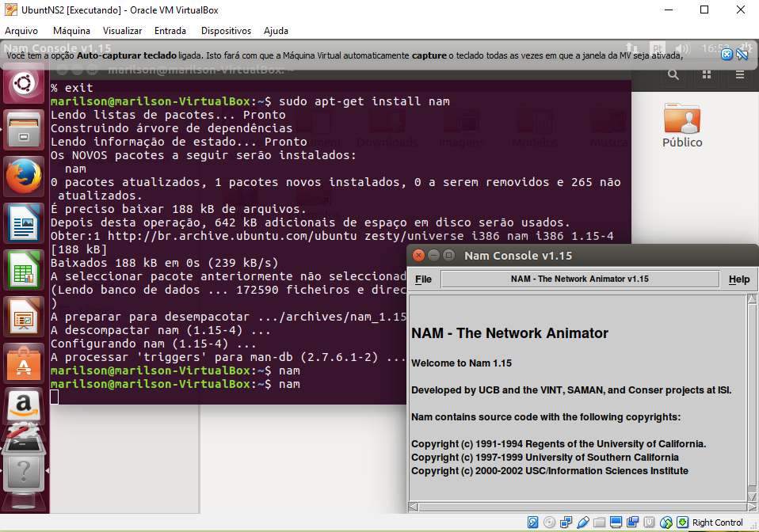Switch Files view with the grid icon
Screen dimensions: 759x532
tap(707, 74)
